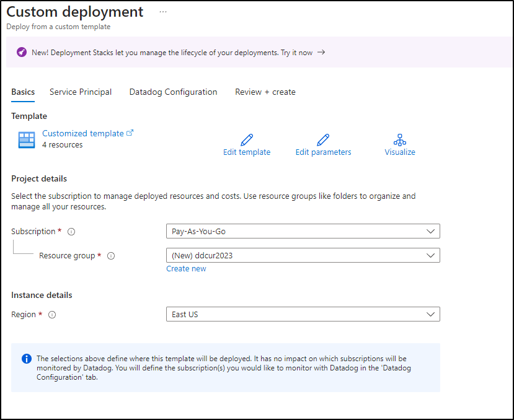Click the Template section heading

pyautogui.click(x=29, y=116)
